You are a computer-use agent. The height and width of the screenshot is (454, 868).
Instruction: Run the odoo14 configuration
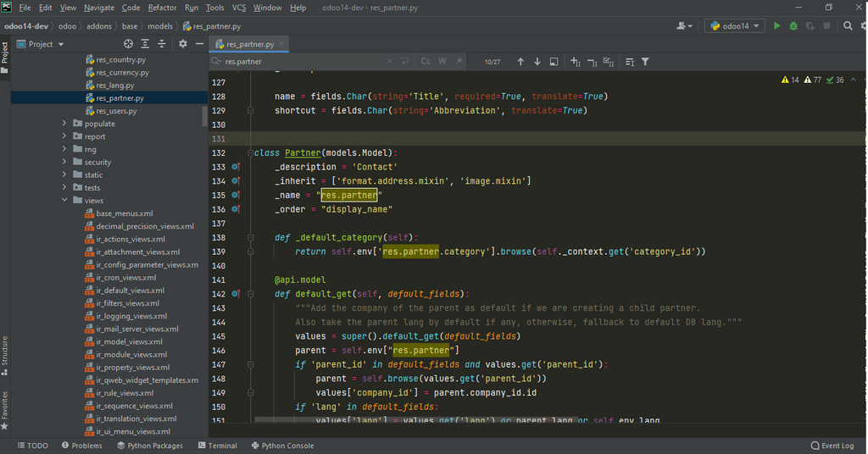pyautogui.click(x=776, y=26)
